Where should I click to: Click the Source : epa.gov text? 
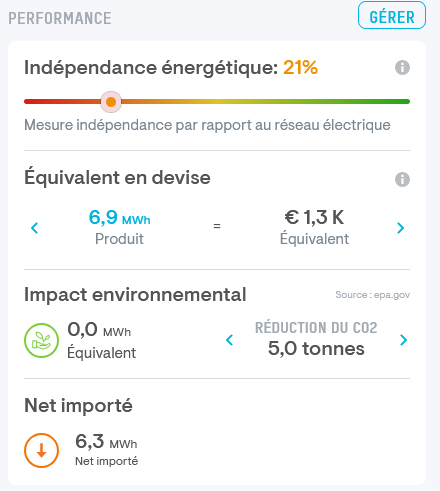coord(372,295)
